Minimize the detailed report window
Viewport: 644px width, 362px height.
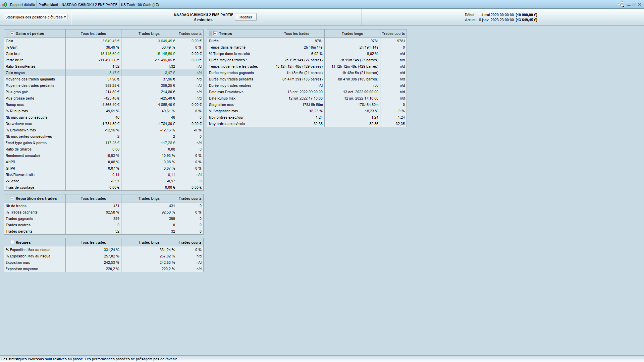point(629,5)
